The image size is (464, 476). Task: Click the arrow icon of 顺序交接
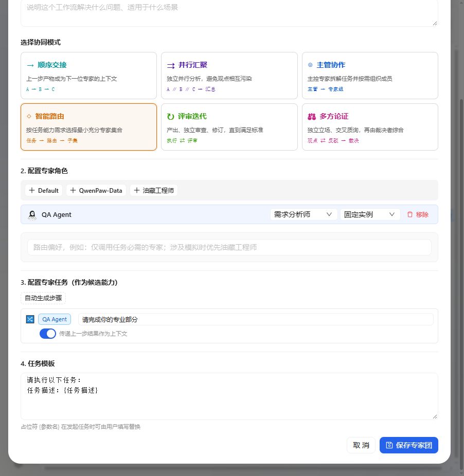click(x=30, y=65)
